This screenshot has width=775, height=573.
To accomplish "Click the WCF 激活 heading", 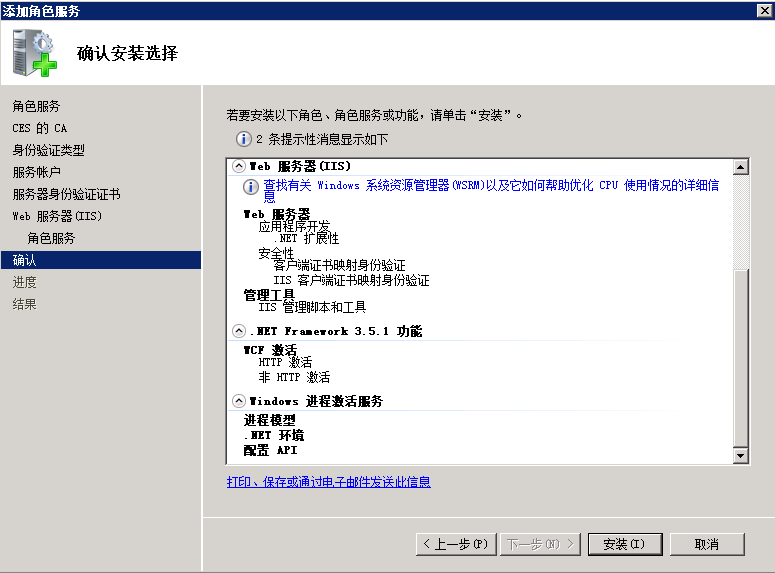I will tap(270, 350).
